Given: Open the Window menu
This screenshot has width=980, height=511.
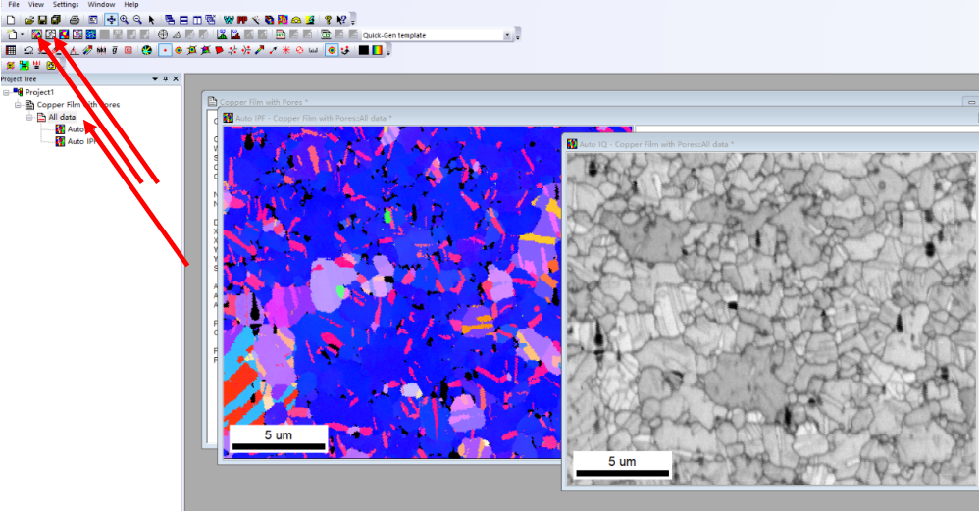Looking at the screenshot, I should tap(101, 4).
